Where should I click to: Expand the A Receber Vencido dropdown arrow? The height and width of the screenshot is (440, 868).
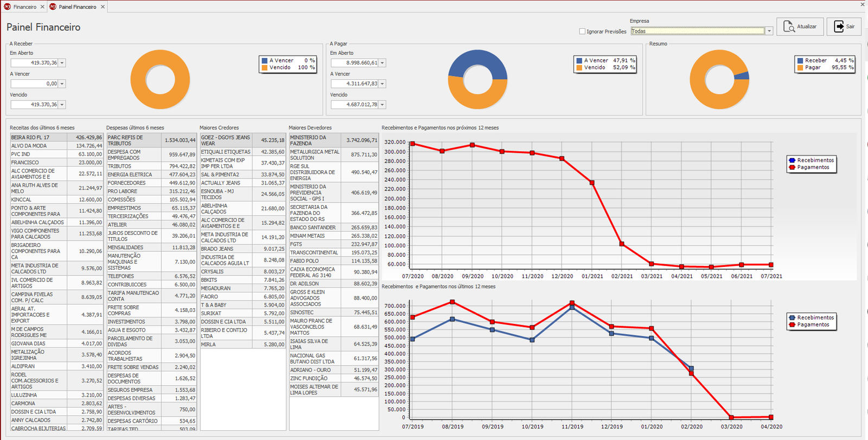[62, 105]
